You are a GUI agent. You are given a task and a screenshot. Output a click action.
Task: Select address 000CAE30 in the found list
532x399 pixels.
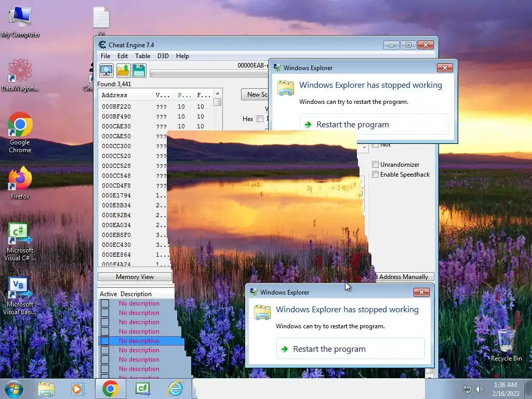pos(116,126)
